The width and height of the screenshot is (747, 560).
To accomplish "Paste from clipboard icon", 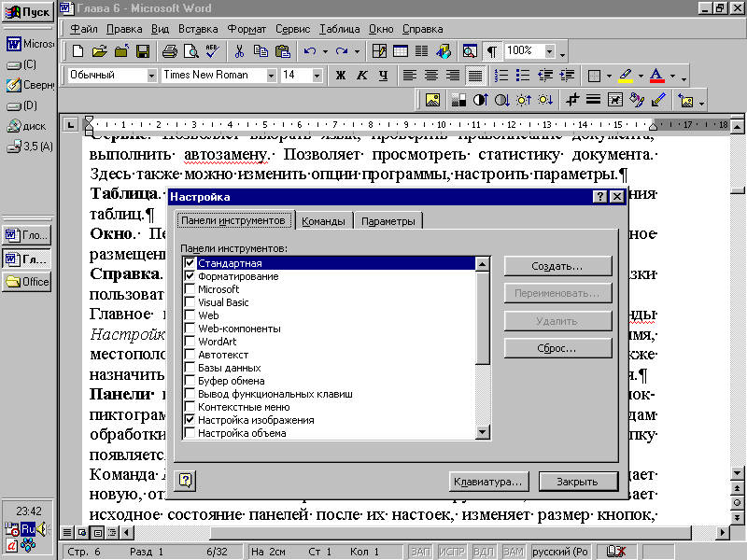I will point(283,51).
